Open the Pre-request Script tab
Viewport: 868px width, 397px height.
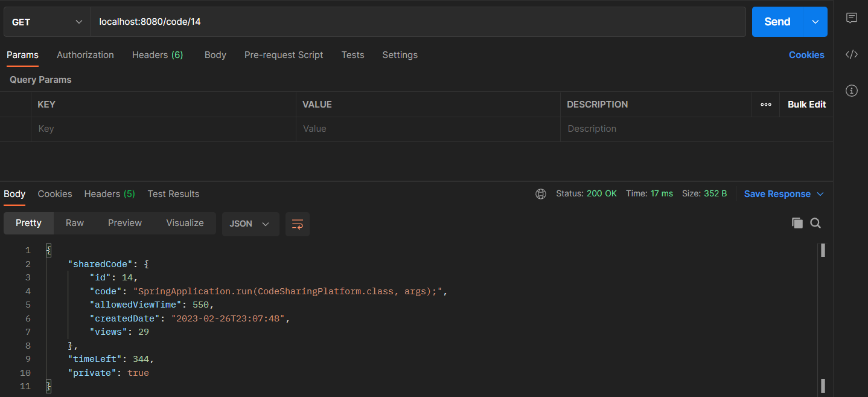coord(284,55)
